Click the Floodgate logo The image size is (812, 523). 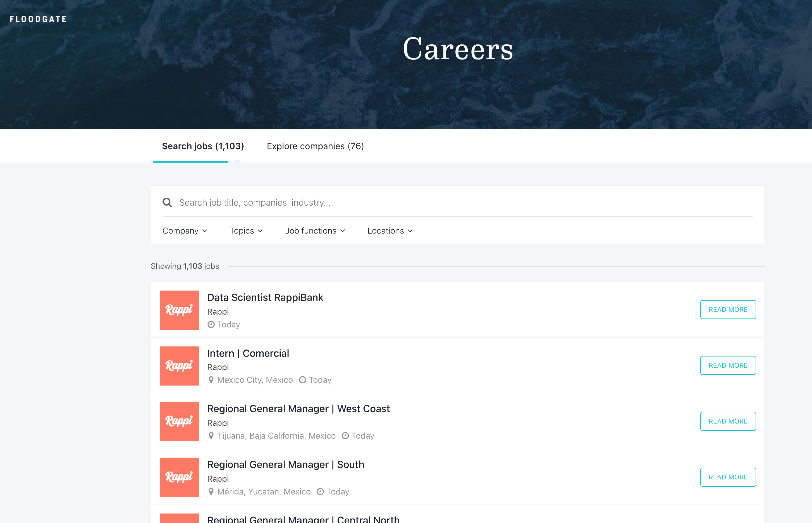point(38,19)
